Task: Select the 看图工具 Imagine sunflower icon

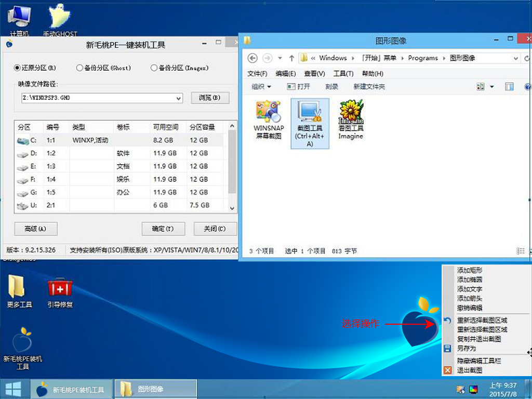Action: [x=351, y=119]
